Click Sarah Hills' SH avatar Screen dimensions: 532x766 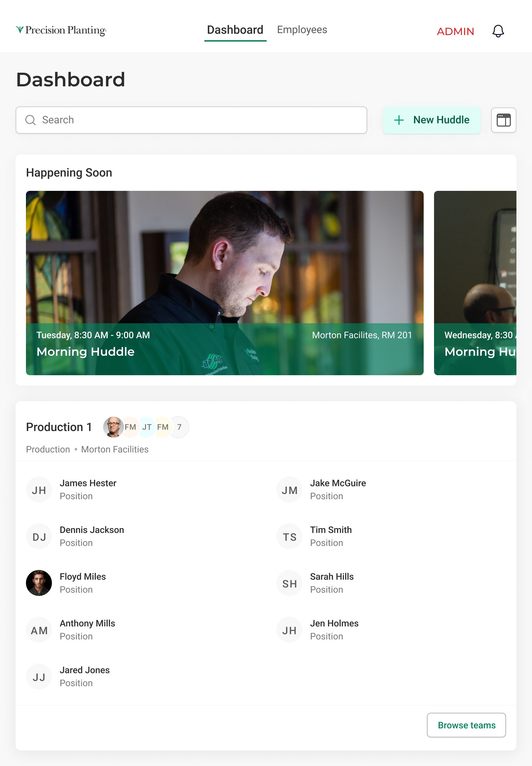(289, 583)
